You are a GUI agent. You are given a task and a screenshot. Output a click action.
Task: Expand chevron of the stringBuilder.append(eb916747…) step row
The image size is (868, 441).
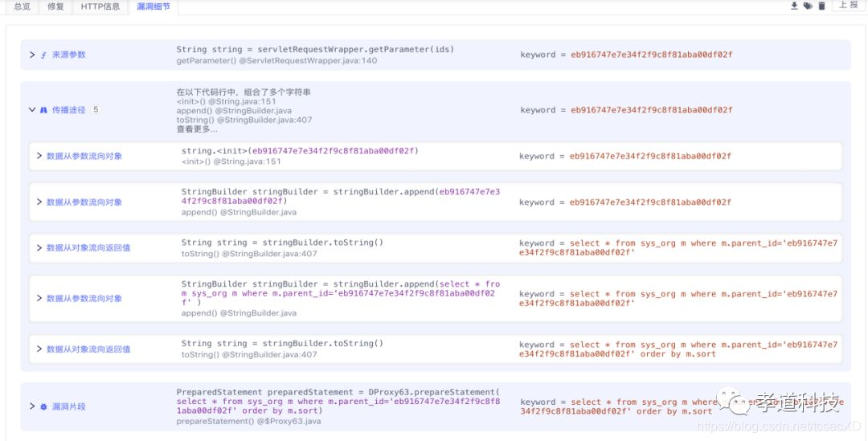pos(39,202)
